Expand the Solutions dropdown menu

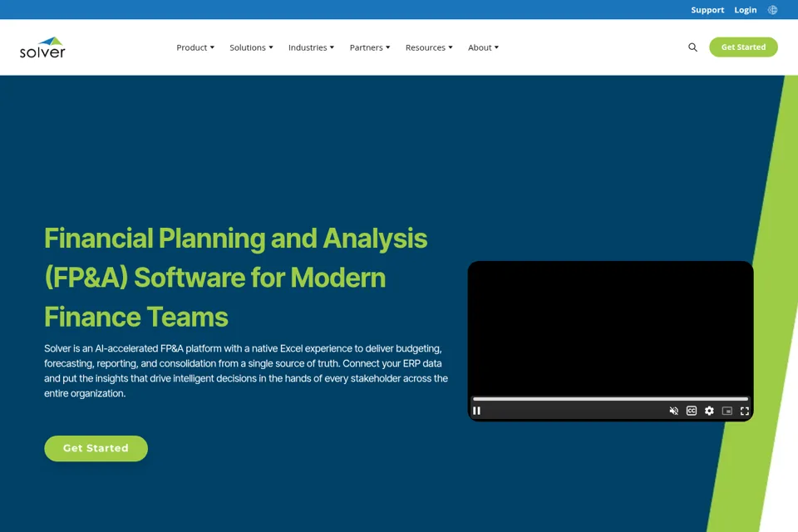[251, 47]
